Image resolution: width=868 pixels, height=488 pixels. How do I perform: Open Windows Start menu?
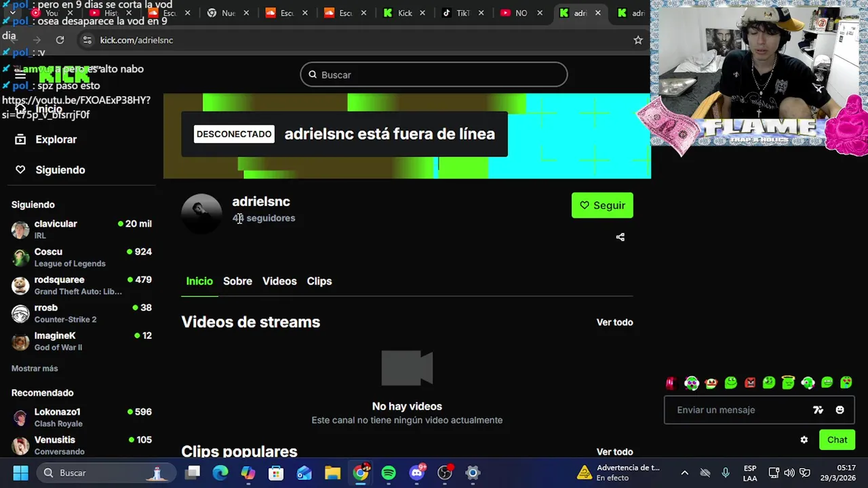[x=20, y=472]
